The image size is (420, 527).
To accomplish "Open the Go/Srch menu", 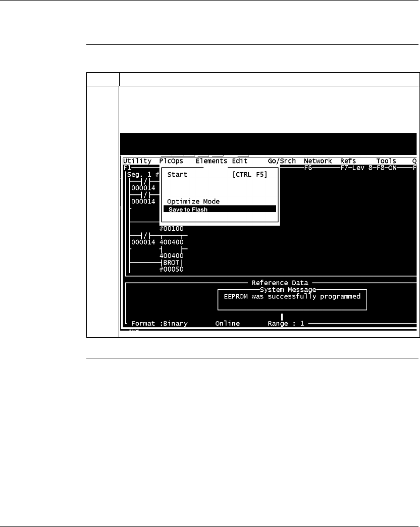I will click(x=282, y=161).
